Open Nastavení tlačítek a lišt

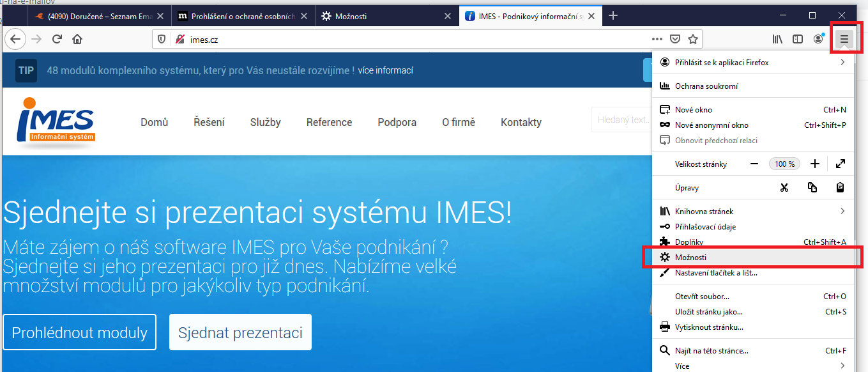753,273
